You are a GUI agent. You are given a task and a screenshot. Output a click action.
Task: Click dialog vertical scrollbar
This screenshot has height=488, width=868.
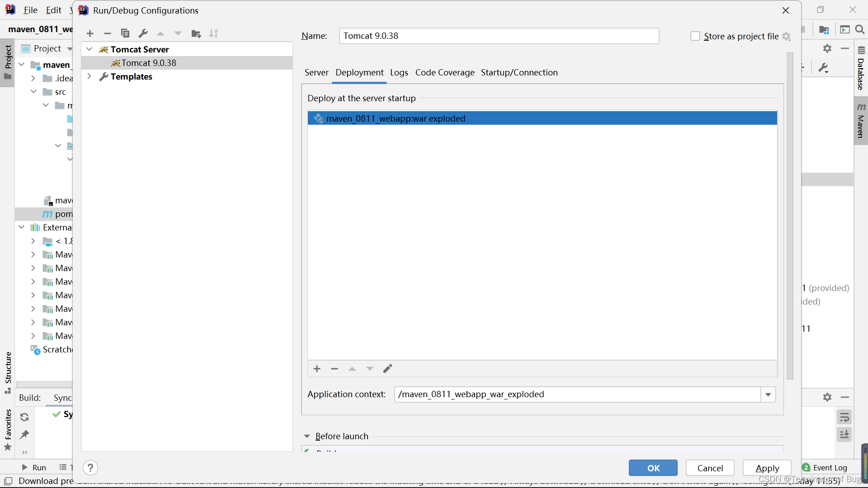point(790,216)
